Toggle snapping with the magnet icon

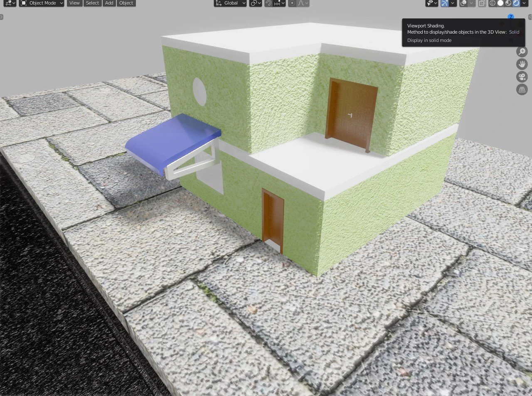(268, 3)
